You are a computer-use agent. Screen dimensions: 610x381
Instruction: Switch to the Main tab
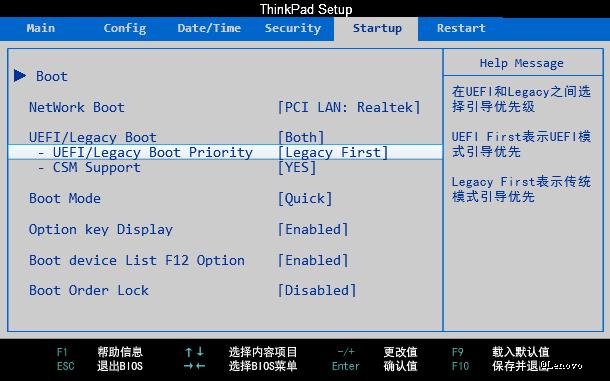coord(41,28)
